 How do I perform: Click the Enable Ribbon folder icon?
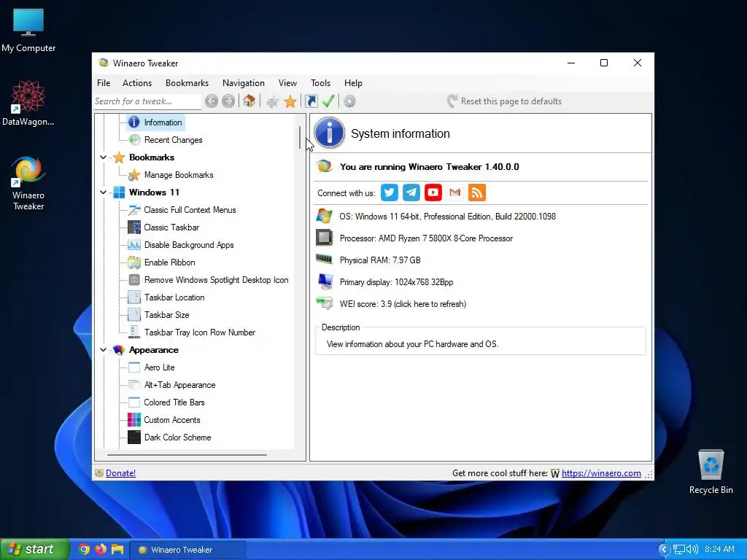point(134,262)
